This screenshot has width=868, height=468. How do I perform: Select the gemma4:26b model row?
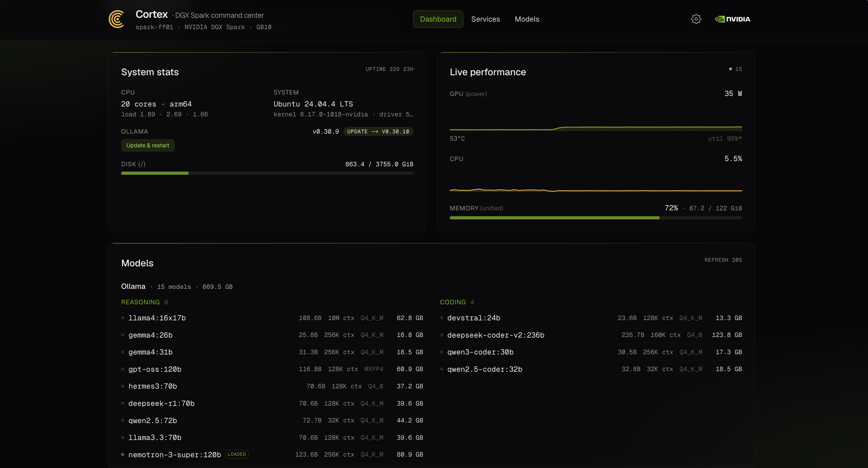272,335
